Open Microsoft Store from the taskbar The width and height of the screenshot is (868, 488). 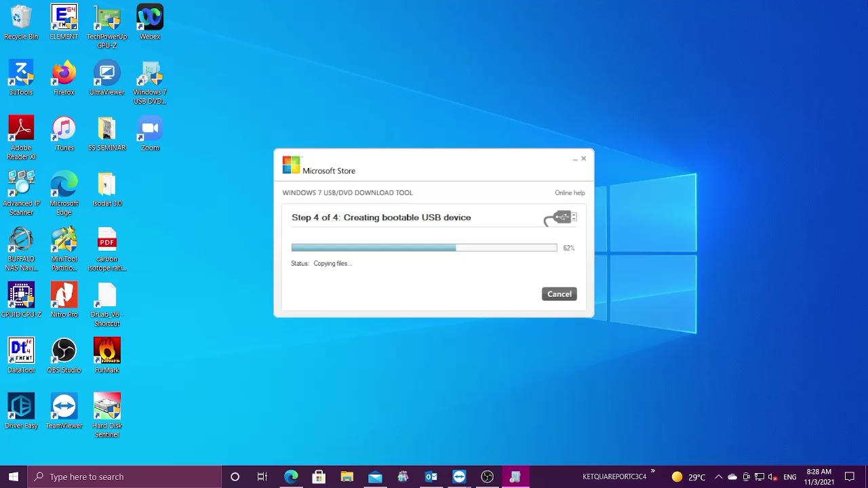click(319, 476)
